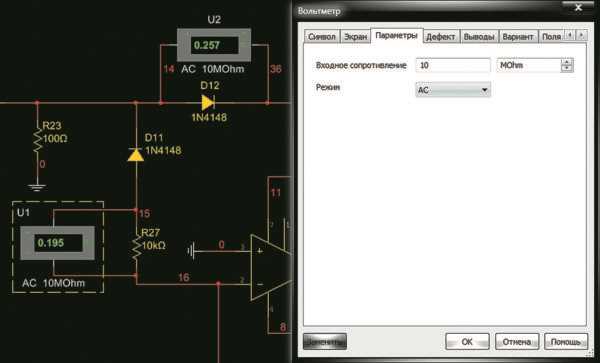Open the Дефект tab
The height and width of the screenshot is (363, 600).
441,37
